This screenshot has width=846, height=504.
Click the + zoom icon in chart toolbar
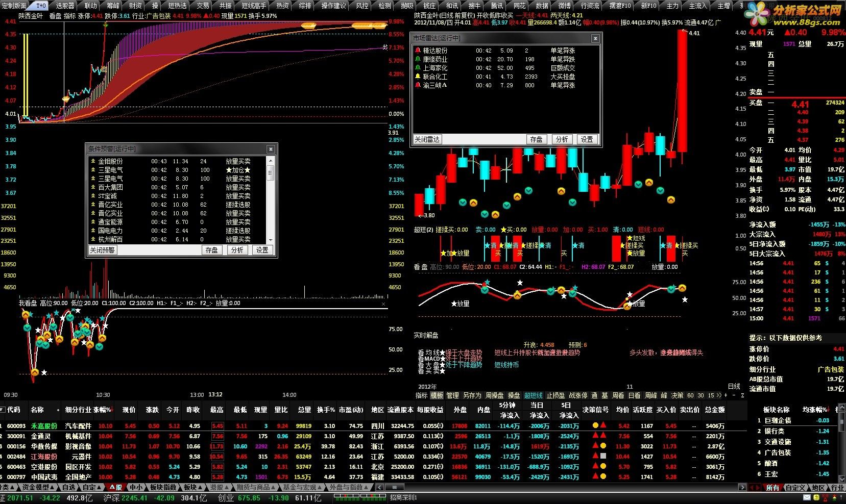click(726, 395)
